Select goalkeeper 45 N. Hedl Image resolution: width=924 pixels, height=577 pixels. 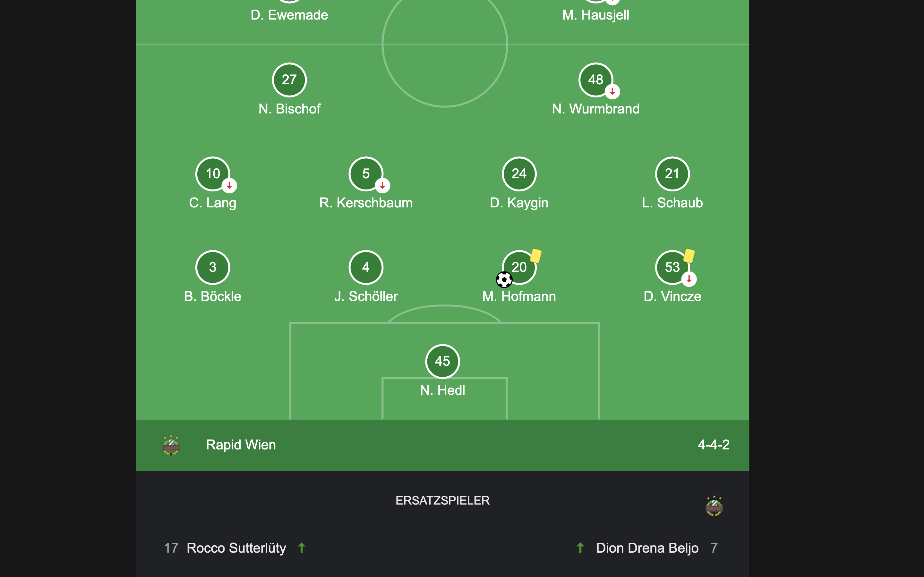442,371
